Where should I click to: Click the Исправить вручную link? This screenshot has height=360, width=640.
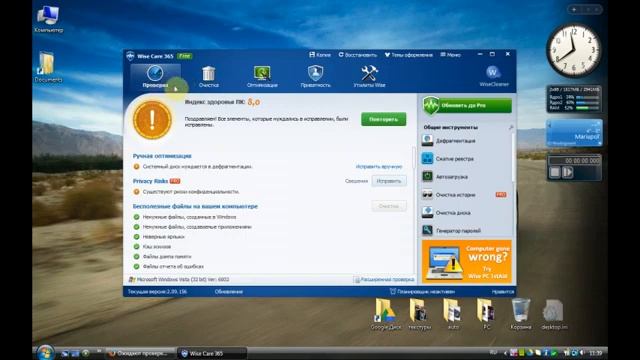coord(379,167)
